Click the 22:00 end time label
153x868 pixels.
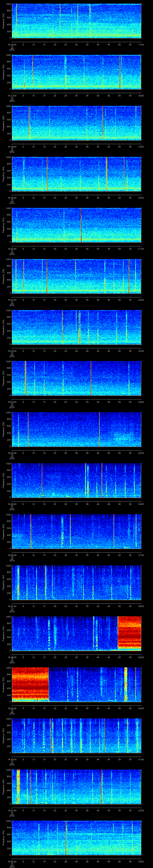141,300
